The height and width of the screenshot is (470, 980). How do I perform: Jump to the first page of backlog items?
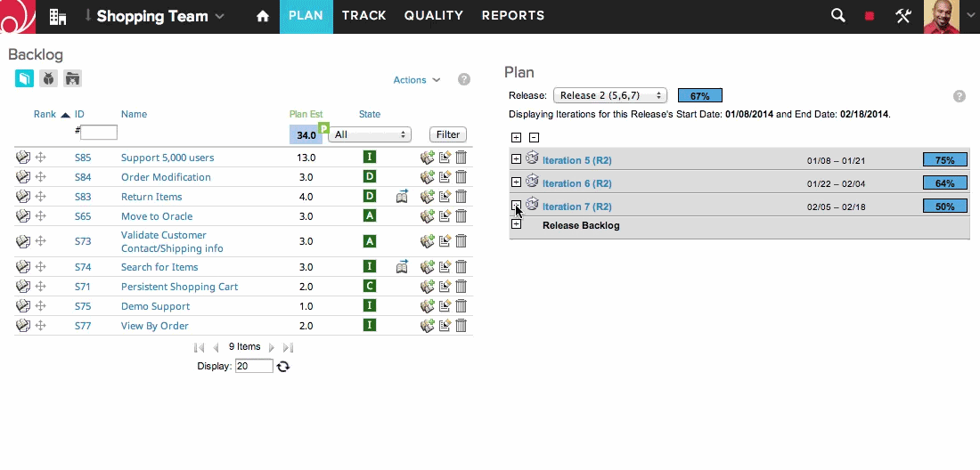200,348
